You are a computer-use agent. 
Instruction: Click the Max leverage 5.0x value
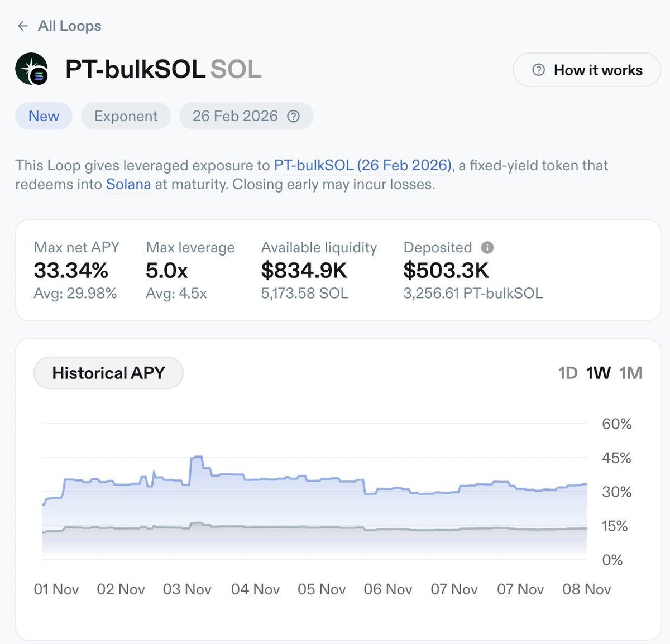pyautogui.click(x=166, y=271)
